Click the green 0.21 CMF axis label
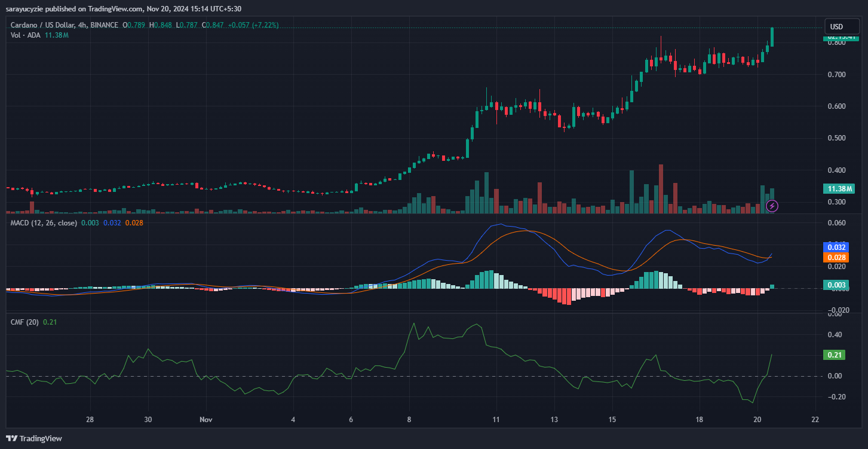 point(835,355)
